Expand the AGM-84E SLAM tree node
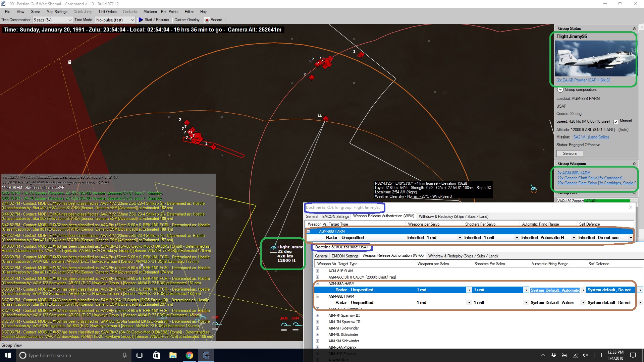The width and height of the screenshot is (644, 362). click(318, 271)
